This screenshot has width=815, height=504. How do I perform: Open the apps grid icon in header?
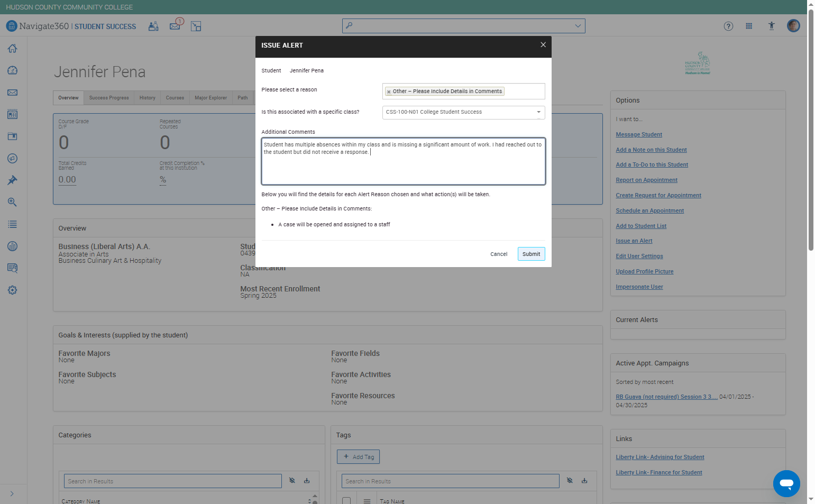click(749, 26)
